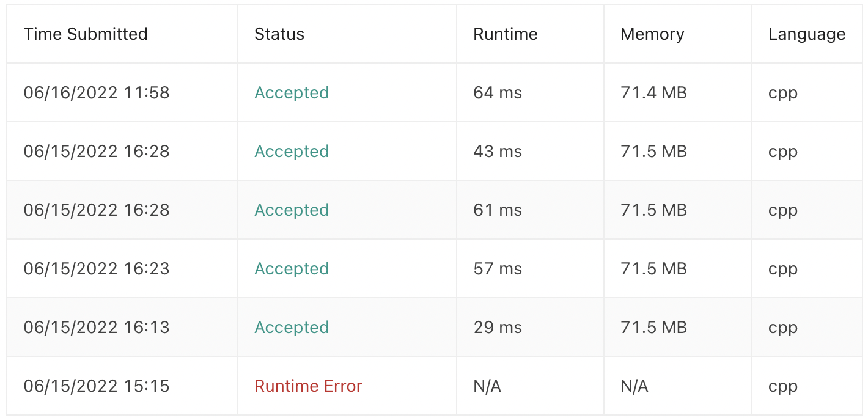Click the Memory column header
This screenshot has height=418, width=868.
pyautogui.click(x=652, y=34)
